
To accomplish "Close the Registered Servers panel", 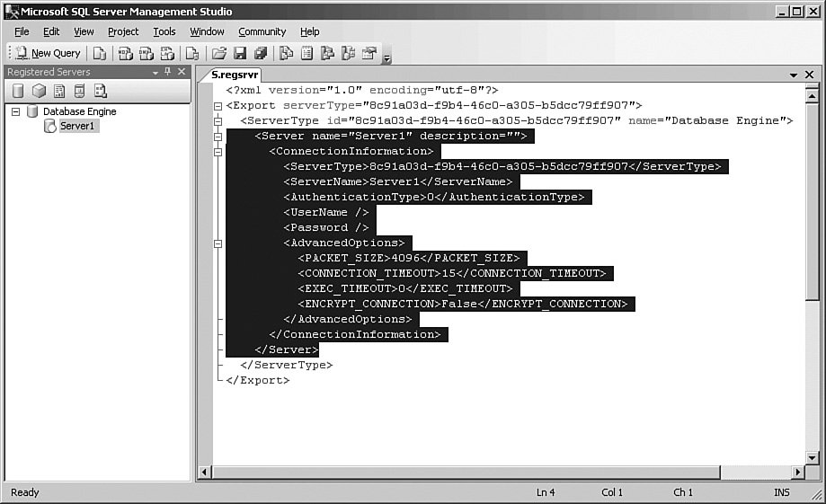I will pyautogui.click(x=182, y=72).
